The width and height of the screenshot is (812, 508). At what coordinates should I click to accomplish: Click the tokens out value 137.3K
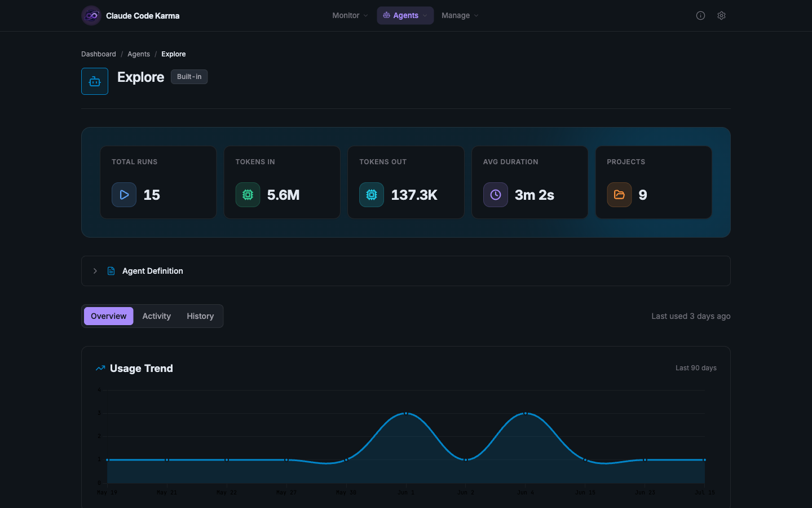pos(414,195)
